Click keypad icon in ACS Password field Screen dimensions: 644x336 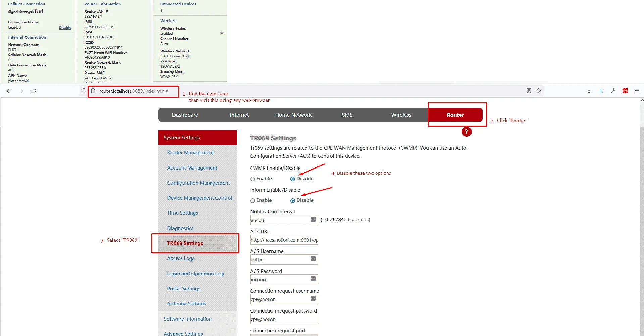(x=313, y=279)
